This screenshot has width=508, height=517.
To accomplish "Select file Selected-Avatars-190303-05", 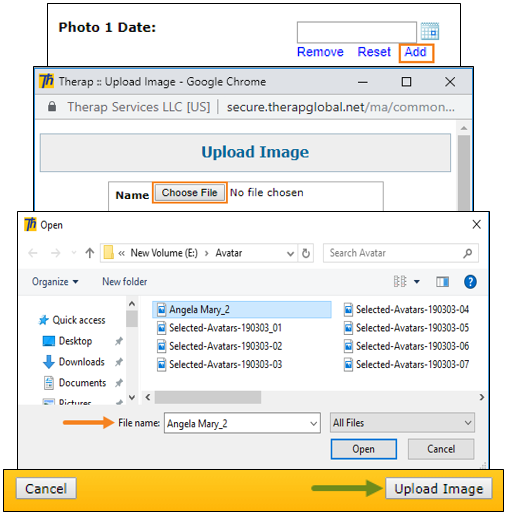I will pyautogui.click(x=407, y=328).
